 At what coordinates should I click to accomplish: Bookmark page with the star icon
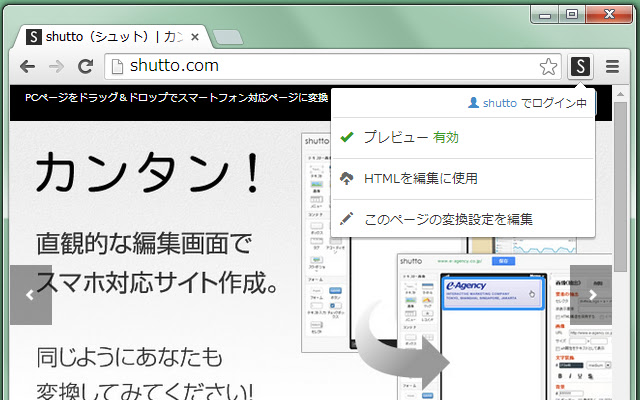click(x=548, y=67)
